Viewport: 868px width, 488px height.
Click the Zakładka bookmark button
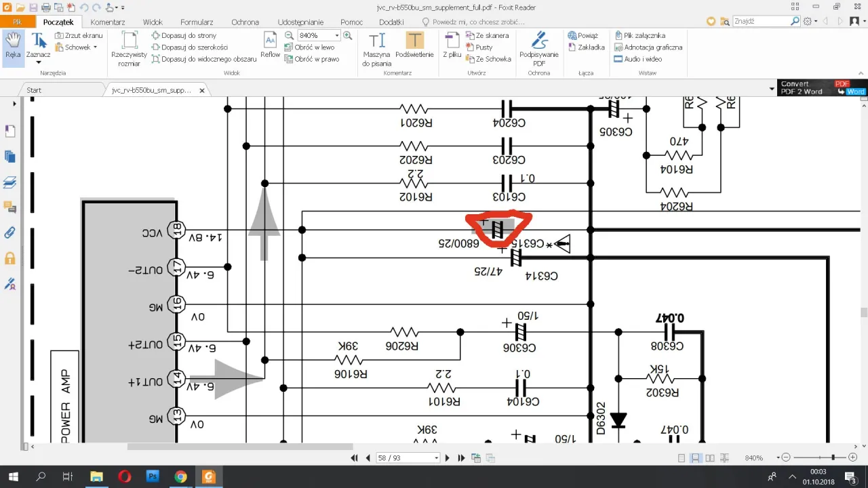pos(587,47)
